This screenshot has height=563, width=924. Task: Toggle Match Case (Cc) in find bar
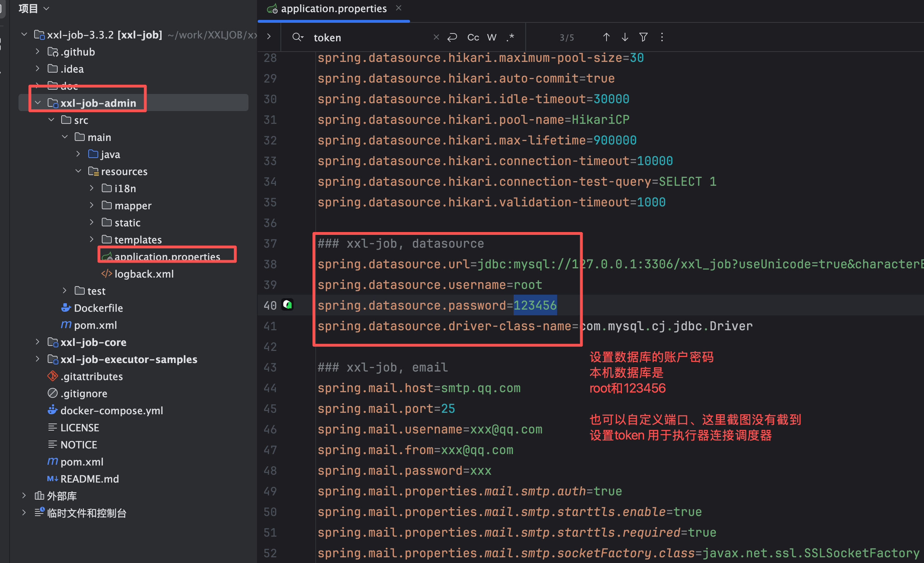tap(473, 37)
